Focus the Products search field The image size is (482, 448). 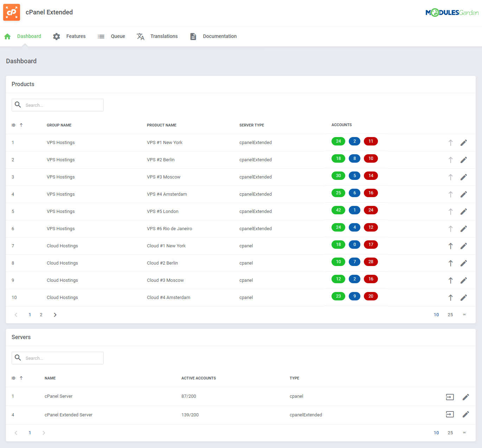tap(58, 105)
